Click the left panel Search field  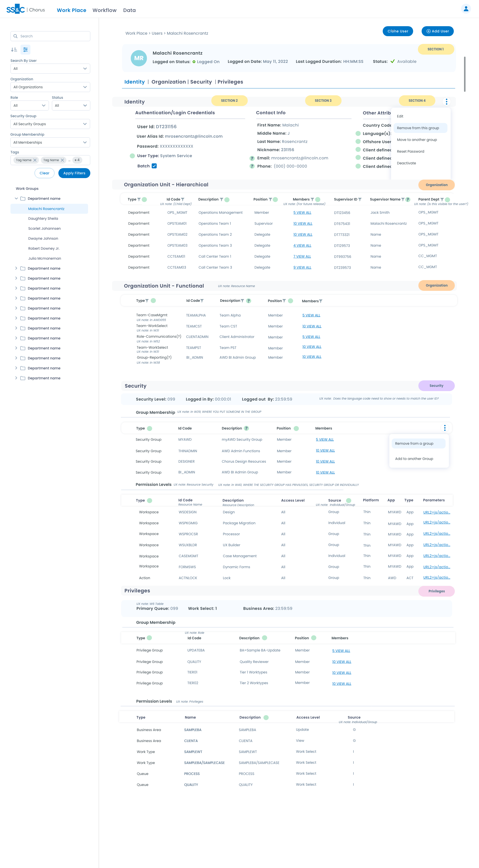point(51,36)
